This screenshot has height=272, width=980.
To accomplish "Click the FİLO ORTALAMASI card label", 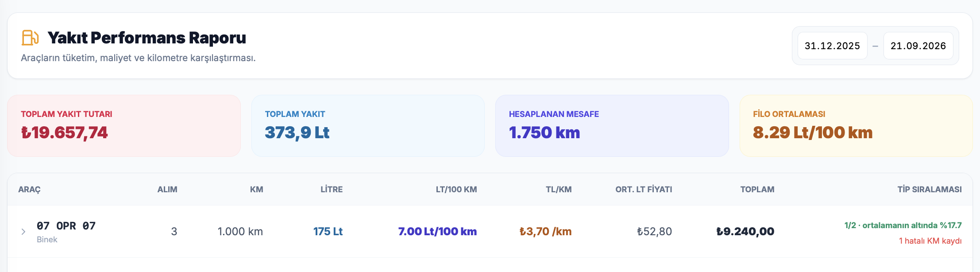I will coord(789,114).
